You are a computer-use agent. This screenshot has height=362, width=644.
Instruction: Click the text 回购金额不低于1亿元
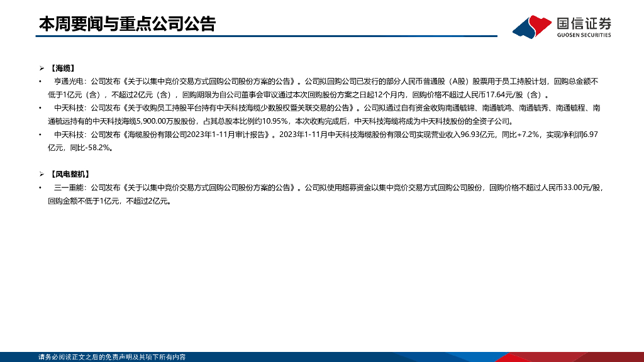[84, 201]
